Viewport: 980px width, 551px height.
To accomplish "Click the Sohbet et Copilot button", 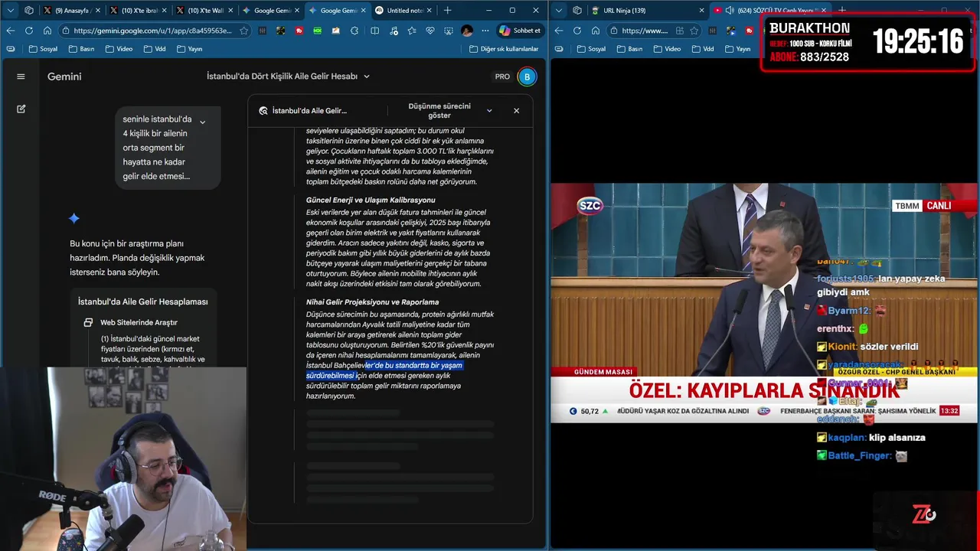I will click(x=520, y=31).
